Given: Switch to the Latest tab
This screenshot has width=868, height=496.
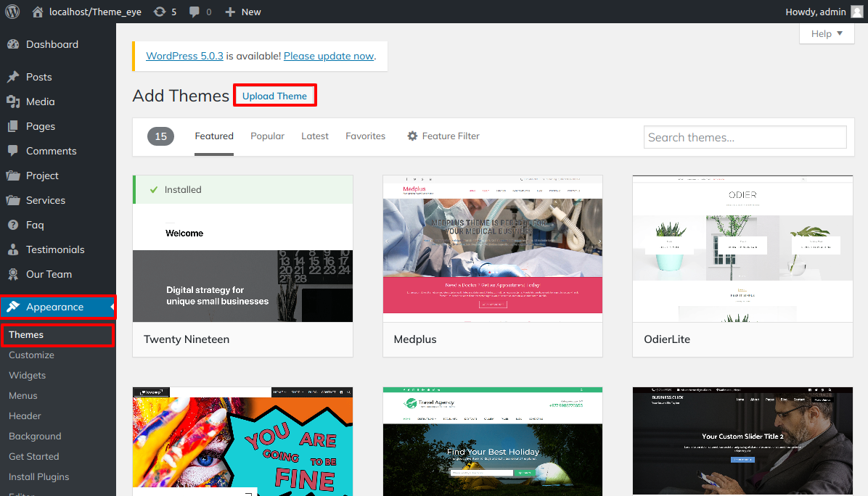Looking at the screenshot, I should [315, 136].
